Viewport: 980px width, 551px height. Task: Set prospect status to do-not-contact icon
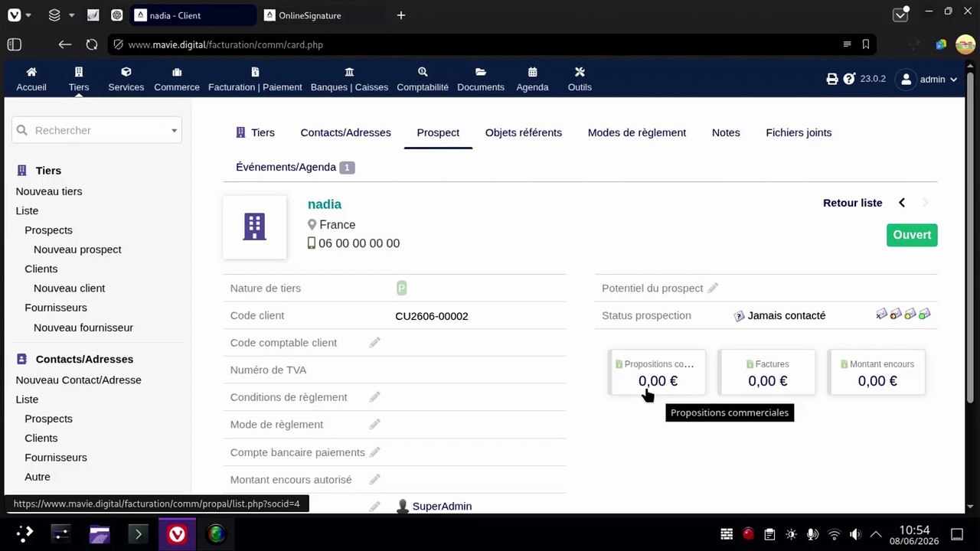coord(881,314)
